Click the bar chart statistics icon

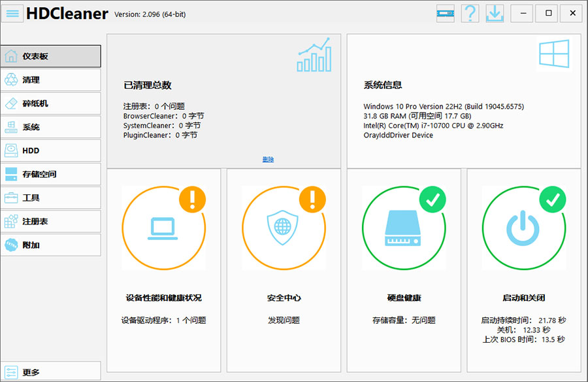(x=314, y=55)
